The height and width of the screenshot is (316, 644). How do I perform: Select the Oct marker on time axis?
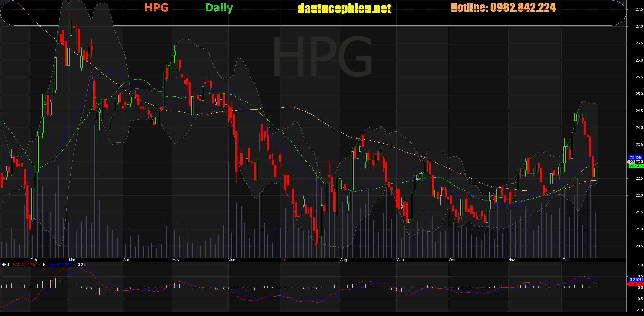click(452, 260)
